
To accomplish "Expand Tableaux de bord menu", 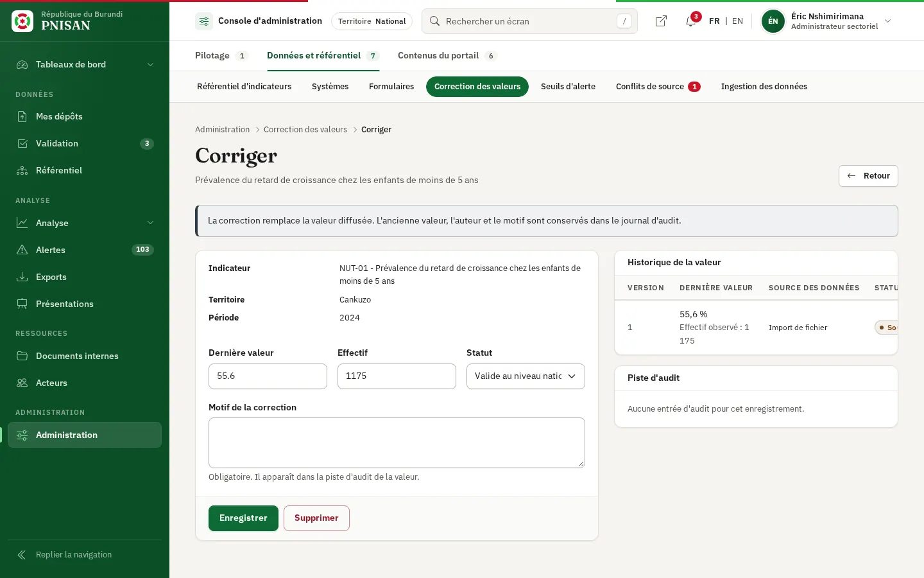I will tap(85, 64).
